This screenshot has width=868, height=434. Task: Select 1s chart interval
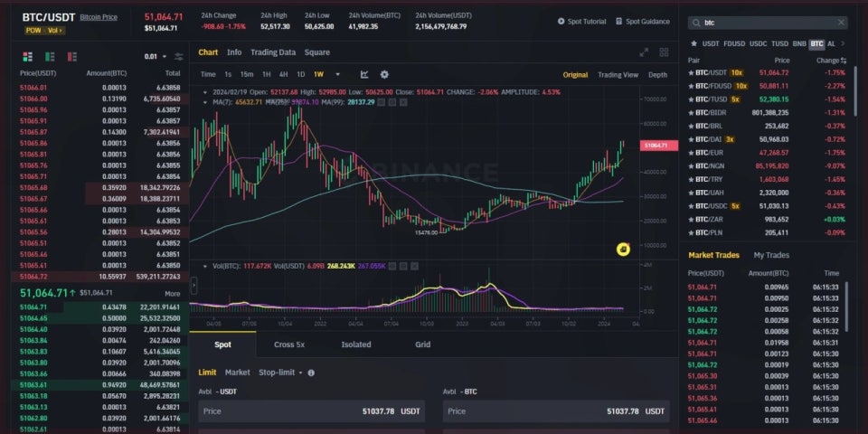[228, 74]
